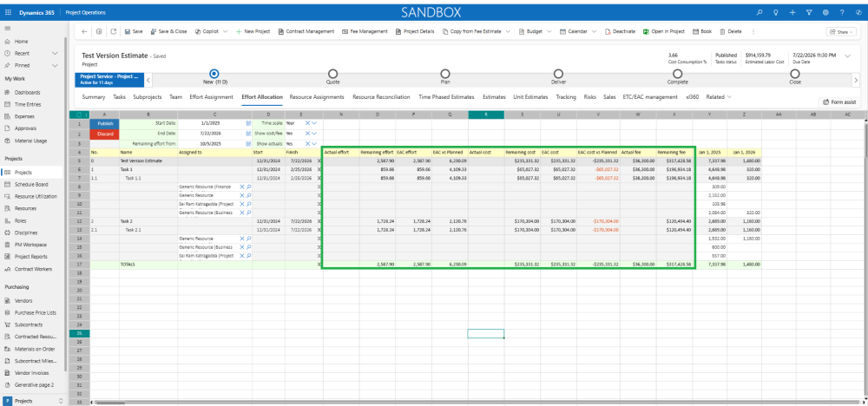The width and height of the screenshot is (868, 406).
Task: Open the record set icon beside the back arrow
Action: point(99,31)
